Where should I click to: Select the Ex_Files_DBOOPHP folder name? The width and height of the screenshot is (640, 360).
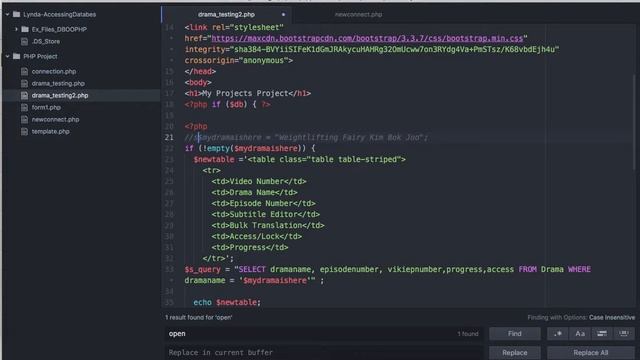click(x=59, y=29)
